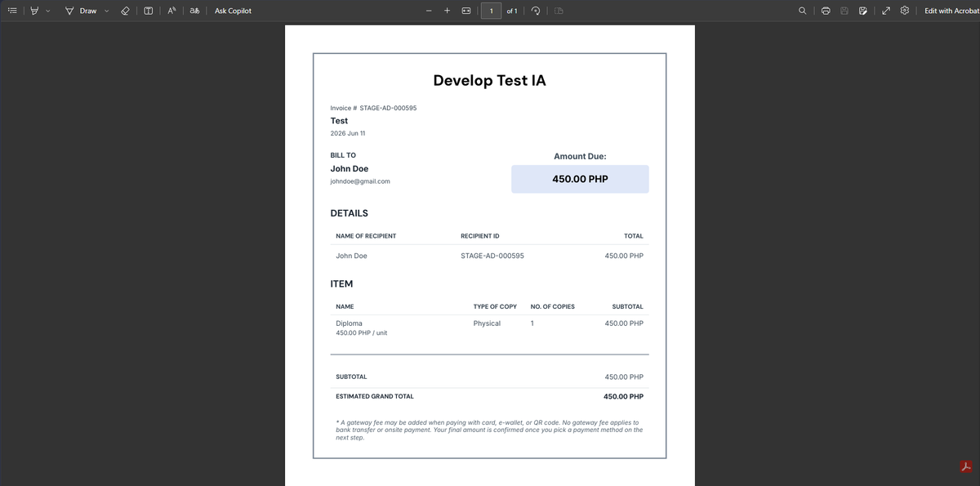Click the TYPE OF COPY column header
This screenshot has width=980, height=486.
pos(495,307)
